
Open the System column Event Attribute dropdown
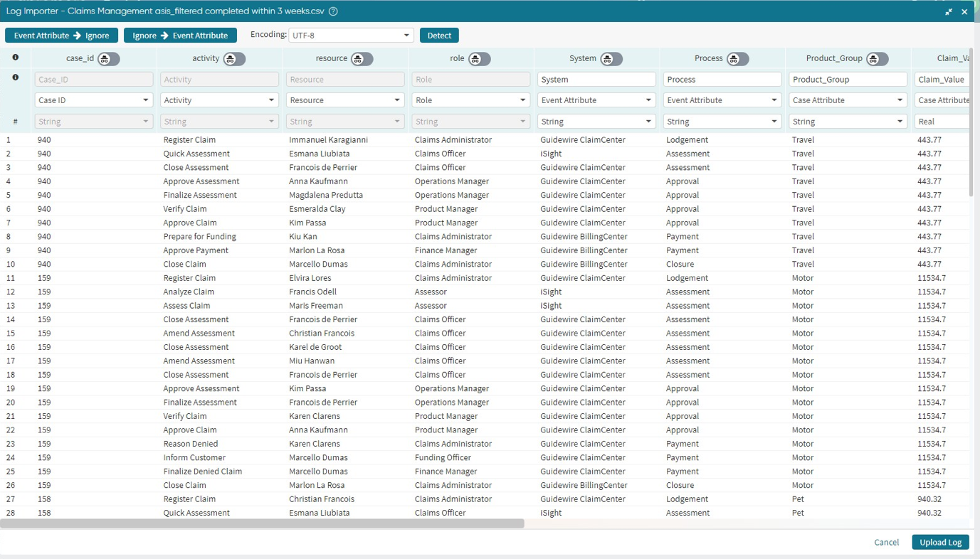point(596,100)
